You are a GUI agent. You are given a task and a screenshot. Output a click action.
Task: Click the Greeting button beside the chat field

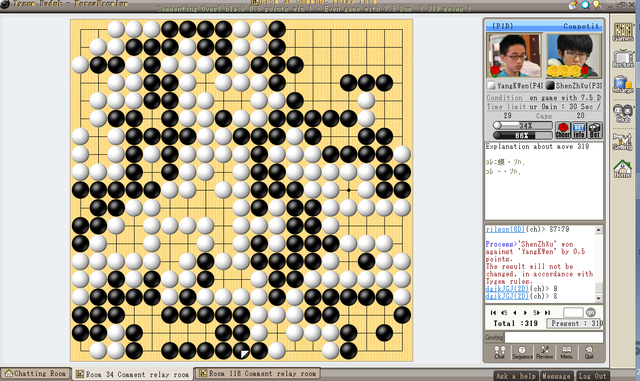494,337
